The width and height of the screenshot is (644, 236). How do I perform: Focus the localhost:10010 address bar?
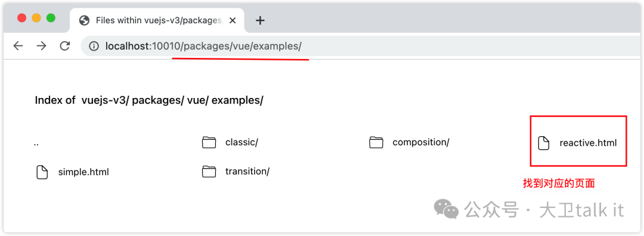pyautogui.click(x=361, y=46)
